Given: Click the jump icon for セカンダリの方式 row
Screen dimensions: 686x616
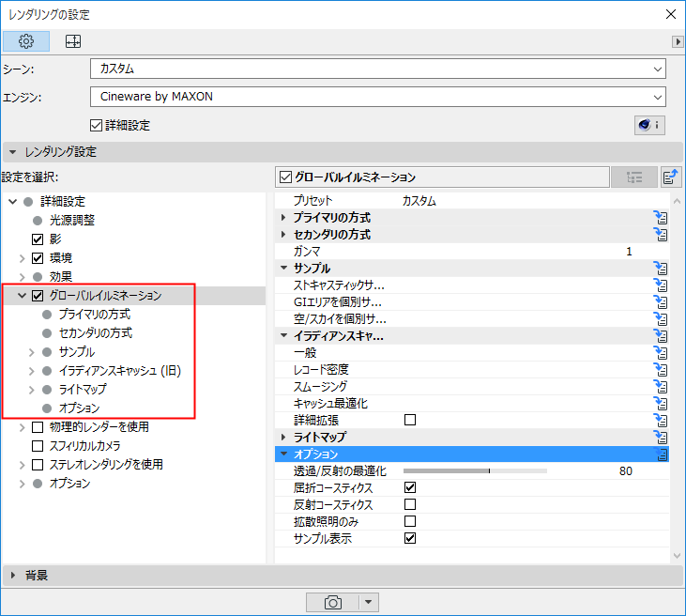Looking at the screenshot, I should [x=661, y=235].
